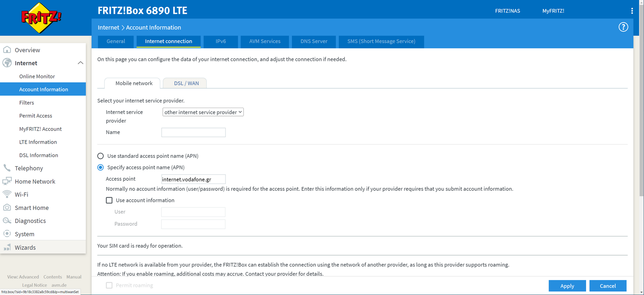
Task: Select Use standard access point name
Action: click(100, 156)
